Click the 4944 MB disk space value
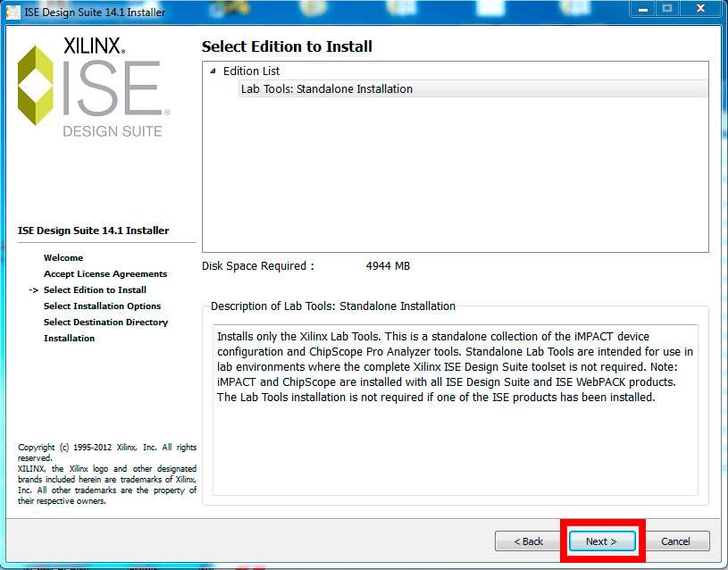 click(x=388, y=266)
